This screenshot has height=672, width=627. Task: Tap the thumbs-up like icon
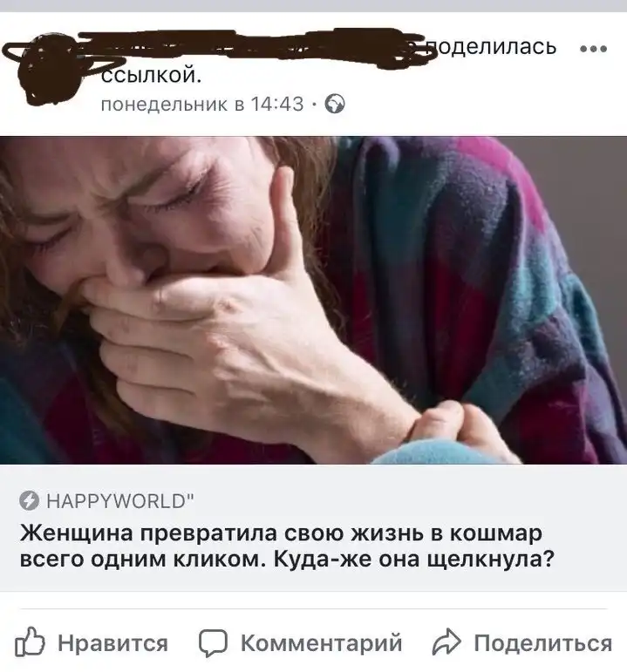pos(30,641)
